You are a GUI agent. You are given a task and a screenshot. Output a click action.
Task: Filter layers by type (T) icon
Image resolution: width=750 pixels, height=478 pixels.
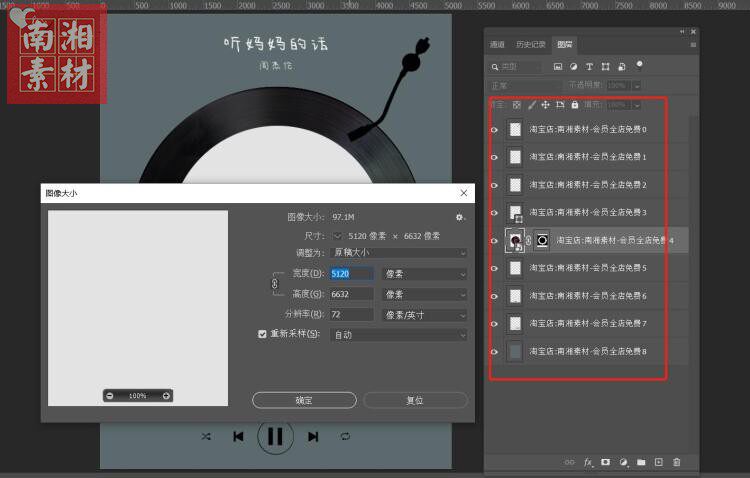point(589,67)
